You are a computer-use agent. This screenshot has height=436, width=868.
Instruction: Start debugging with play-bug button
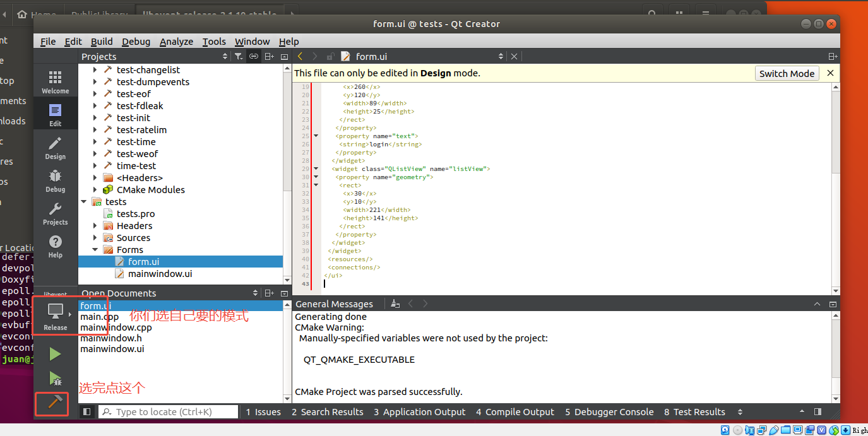55,379
